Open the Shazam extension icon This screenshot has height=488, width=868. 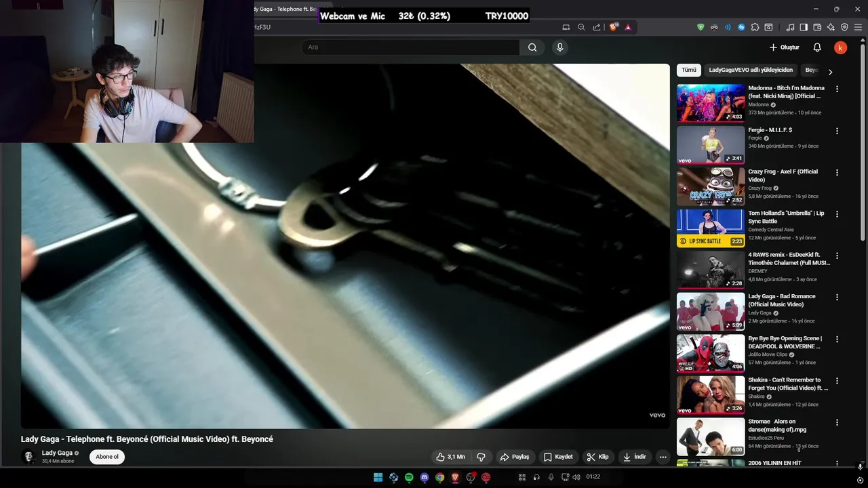(x=741, y=27)
